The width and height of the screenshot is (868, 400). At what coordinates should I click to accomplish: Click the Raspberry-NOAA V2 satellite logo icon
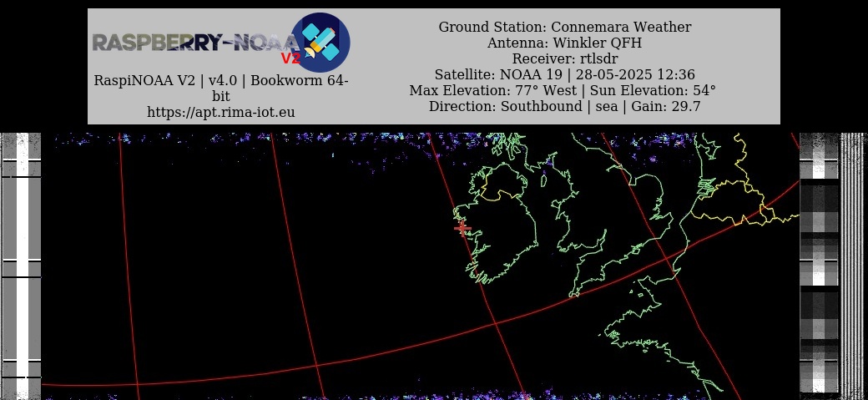coord(320,42)
